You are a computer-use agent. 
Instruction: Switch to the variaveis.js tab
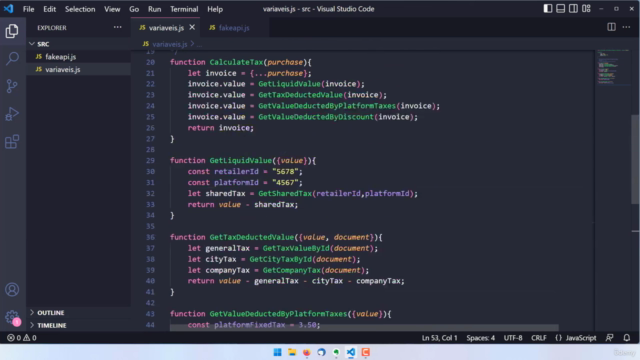click(166, 28)
